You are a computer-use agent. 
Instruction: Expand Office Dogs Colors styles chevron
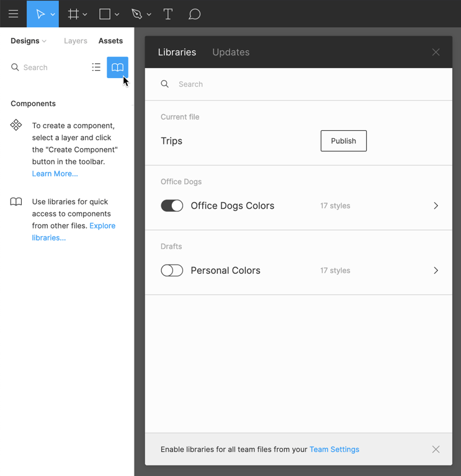tap(436, 206)
